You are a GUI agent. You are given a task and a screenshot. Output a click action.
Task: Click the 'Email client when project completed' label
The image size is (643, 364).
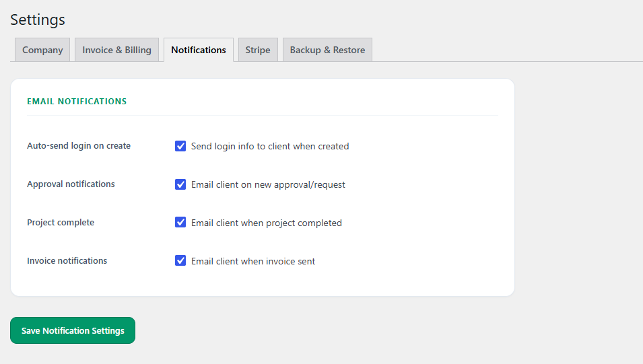click(x=267, y=223)
